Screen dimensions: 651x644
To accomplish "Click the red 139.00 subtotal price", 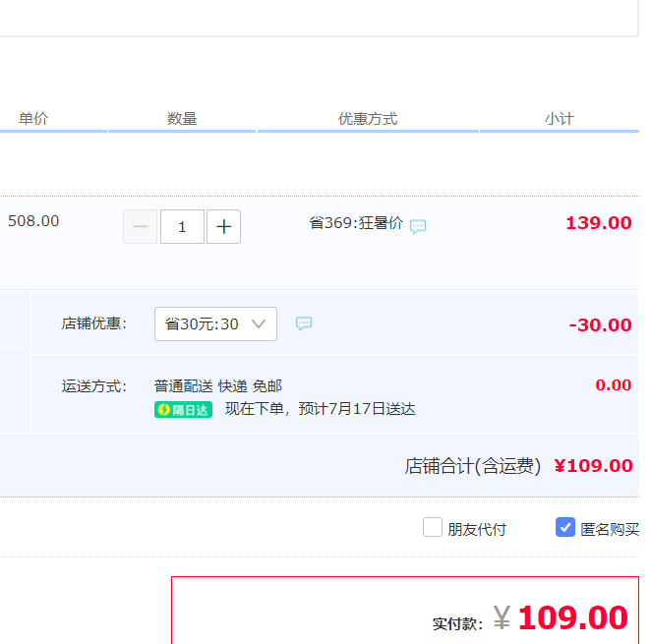I will pos(598,223).
